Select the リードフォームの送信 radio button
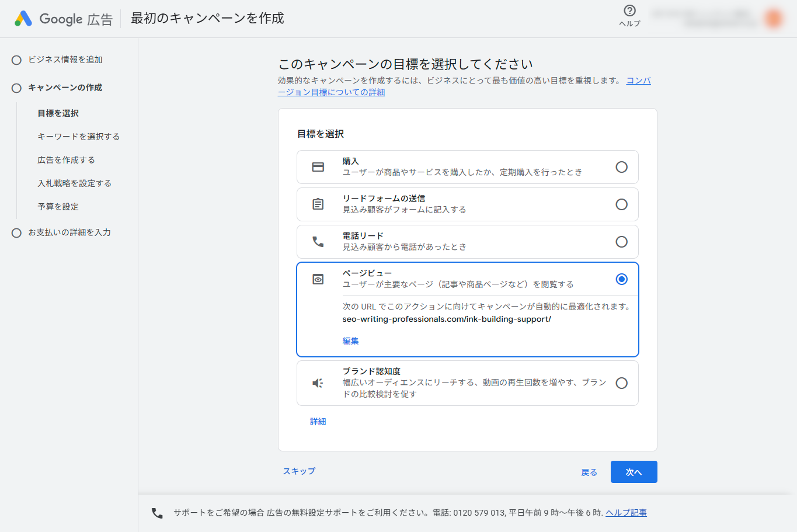The width and height of the screenshot is (797, 532). pyautogui.click(x=621, y=204)
